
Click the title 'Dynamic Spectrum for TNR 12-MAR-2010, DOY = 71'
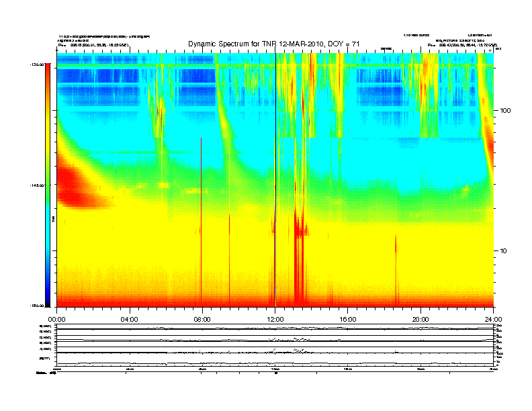tap(273, 44)
